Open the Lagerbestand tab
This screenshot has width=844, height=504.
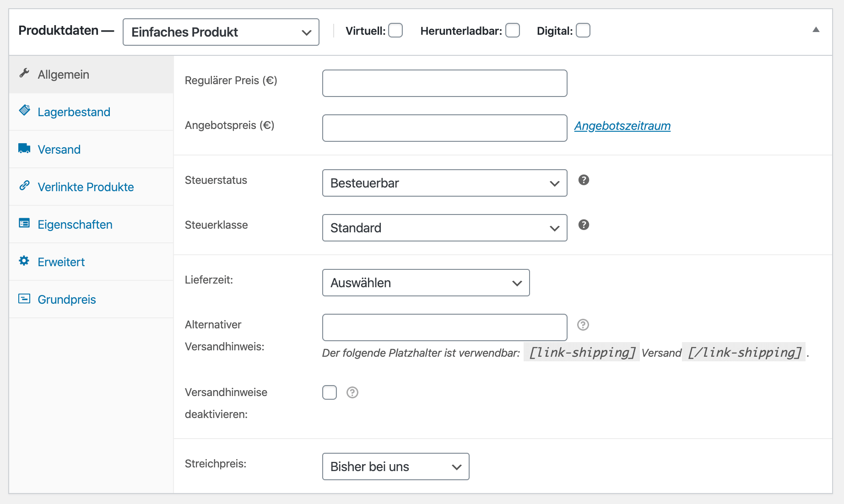(x=91, y=112)
